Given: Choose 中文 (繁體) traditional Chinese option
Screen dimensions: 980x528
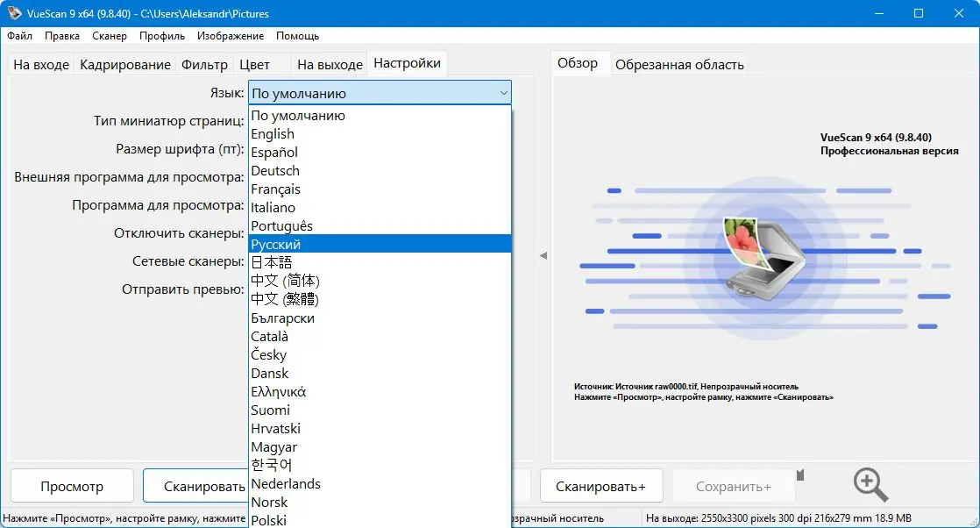Looking at the screenshot, I should tap(380, 299).
